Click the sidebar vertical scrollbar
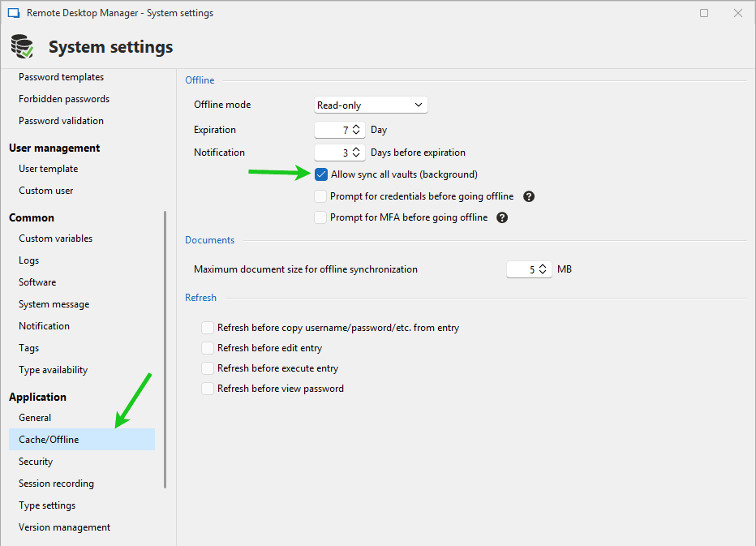The height and width of the screenshot is (546, 756). [x=165, y=349]
